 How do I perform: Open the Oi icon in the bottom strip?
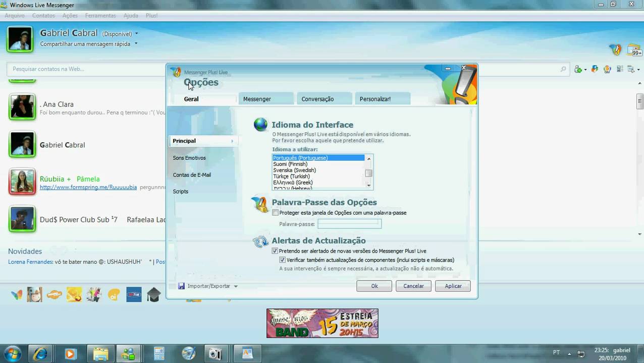[x=114, y=294]
